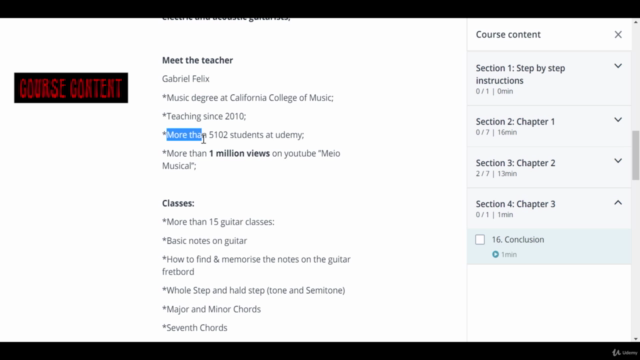This screenshot has width=640, height=360.
Task: Click the '1 million views' bold text
Action: click(239, 153)
